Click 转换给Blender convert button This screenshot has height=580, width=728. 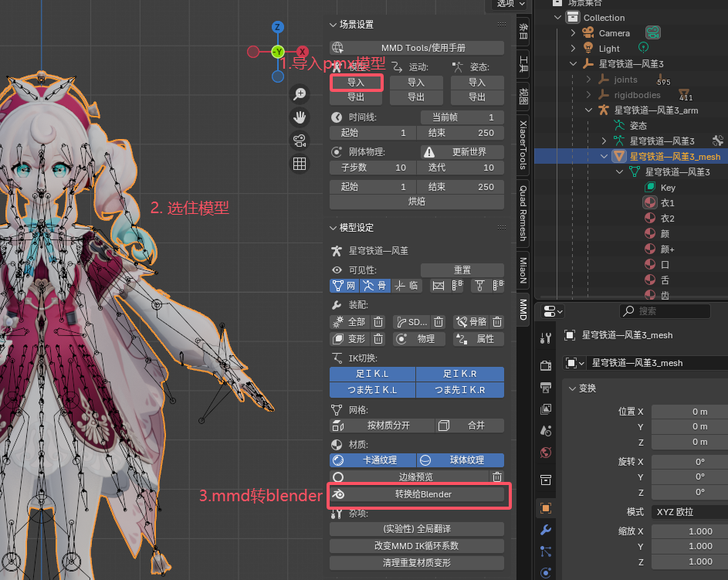pos(417,494)
